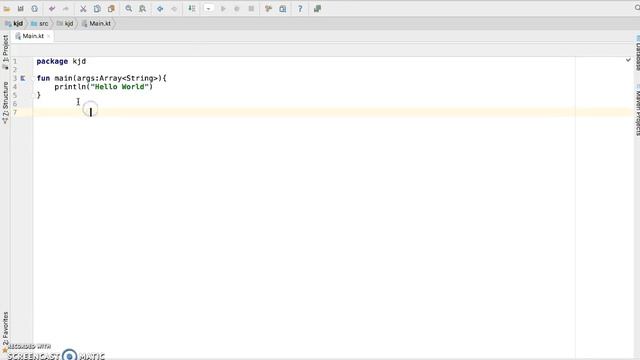Close the Main.kt editor tab
Viewport: 640px width, 360px height.
click(49, 36)
